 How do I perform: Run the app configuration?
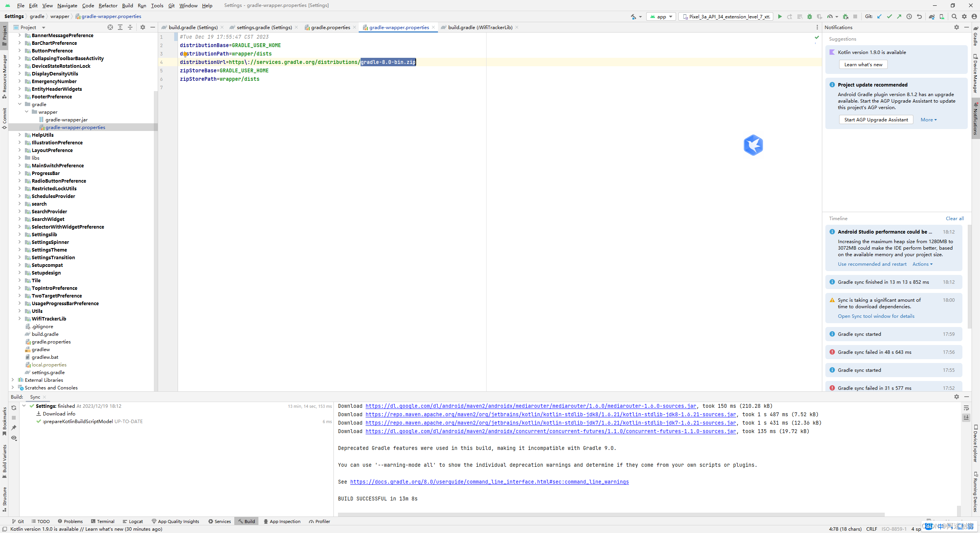click(x=780, y=17)
